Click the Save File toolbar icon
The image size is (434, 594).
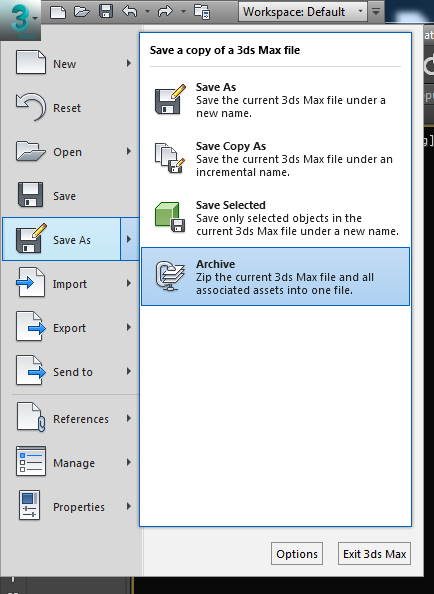coord(106,12)
